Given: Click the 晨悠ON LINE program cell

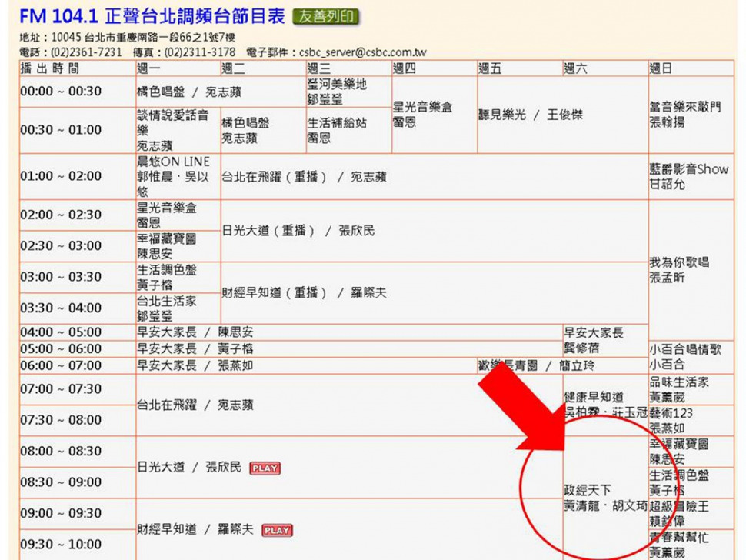Looking at the screenshot, I should coord(178,176).
